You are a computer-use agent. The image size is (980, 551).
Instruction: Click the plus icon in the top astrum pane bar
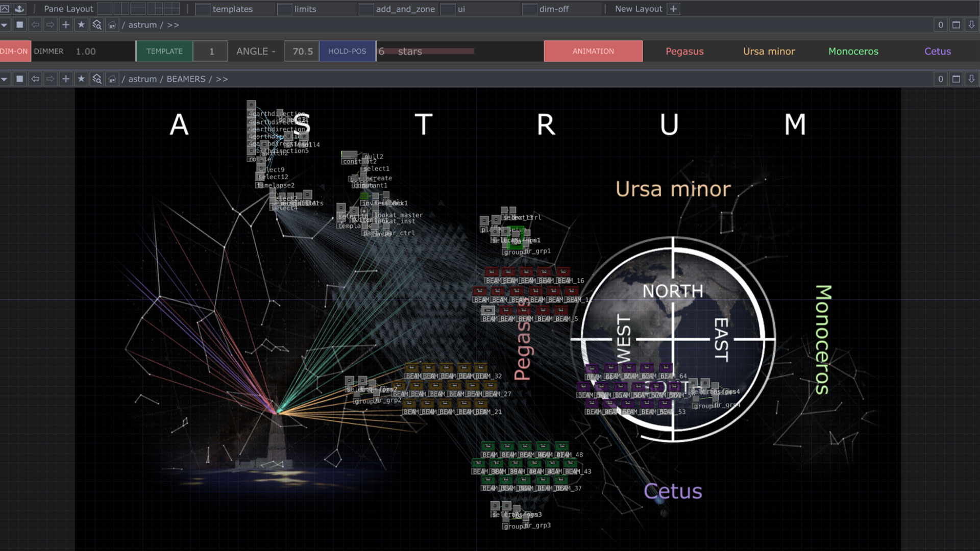pyautogui.click(x=66, y=25)
